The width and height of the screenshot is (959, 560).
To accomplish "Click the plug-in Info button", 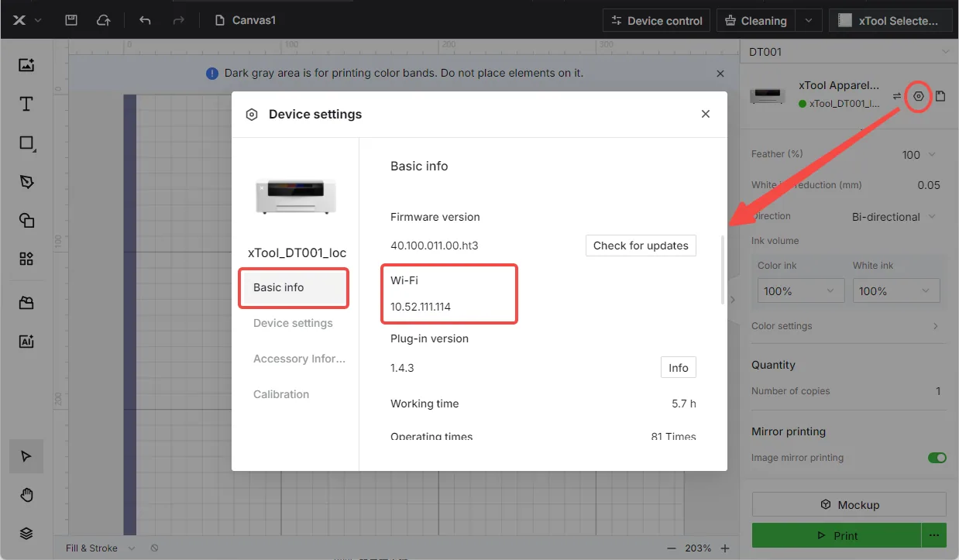I will 678,368.
